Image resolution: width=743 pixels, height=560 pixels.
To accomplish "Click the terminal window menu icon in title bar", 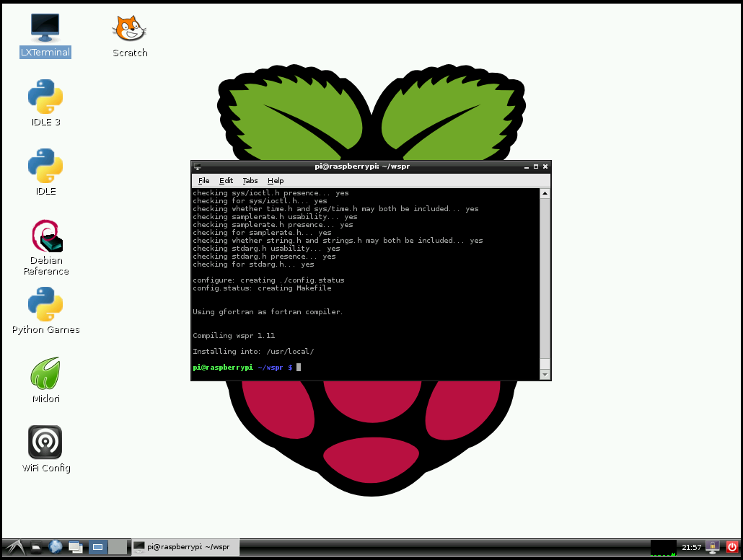I will [x=198, y=166].
